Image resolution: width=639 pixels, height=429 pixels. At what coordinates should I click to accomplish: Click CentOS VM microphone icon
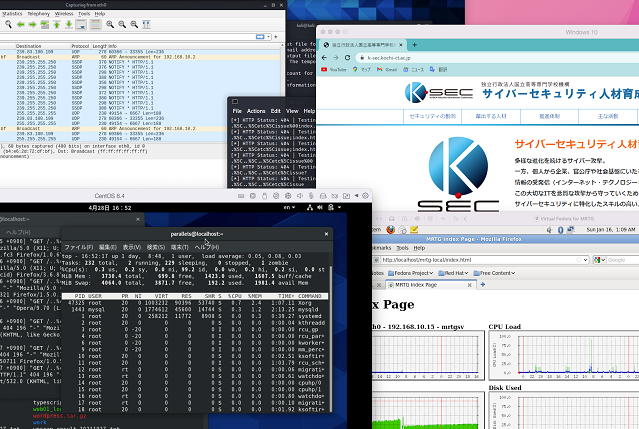(311, 196)
